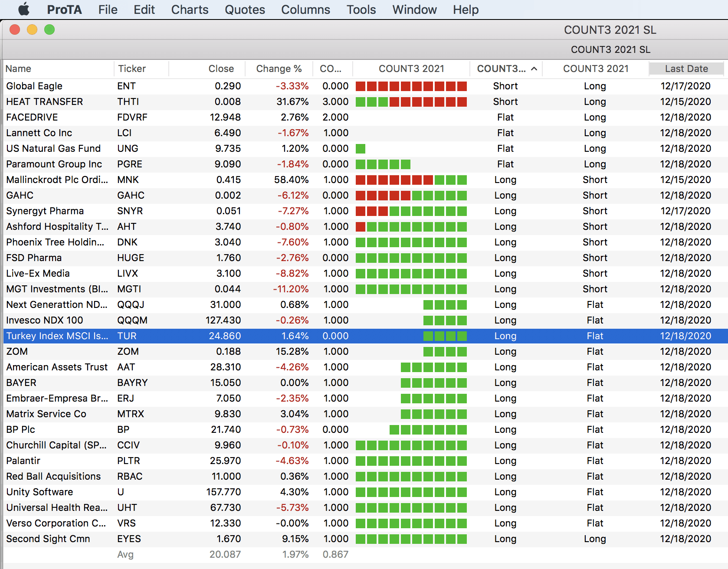The width and height of the screenshot is (728, 569).
Task: Sort by the truncated CO... column header
Action: point(333,69)
